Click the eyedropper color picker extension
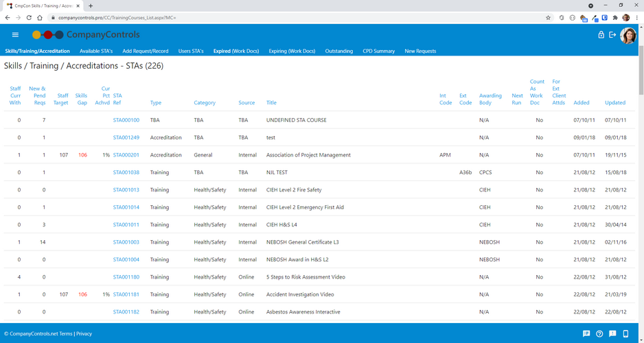Screen dimensions: 644x343 [594, 18]
